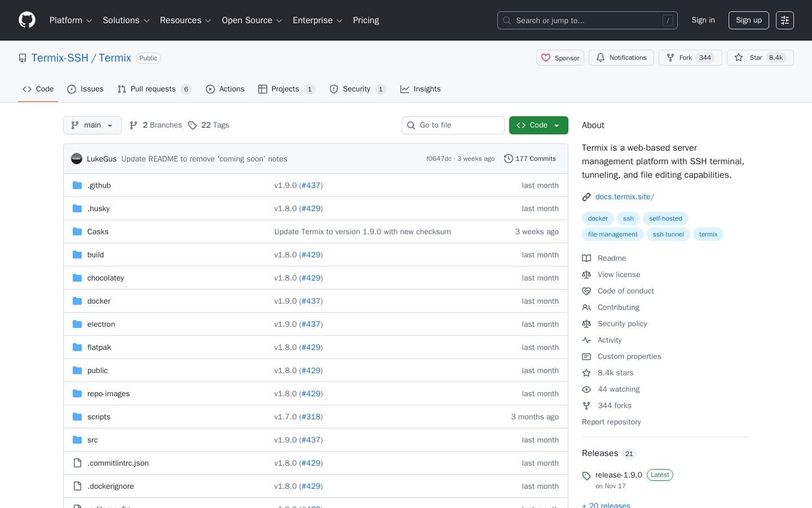
Task: Open the .github folder icon
Action: pos(77,185)
